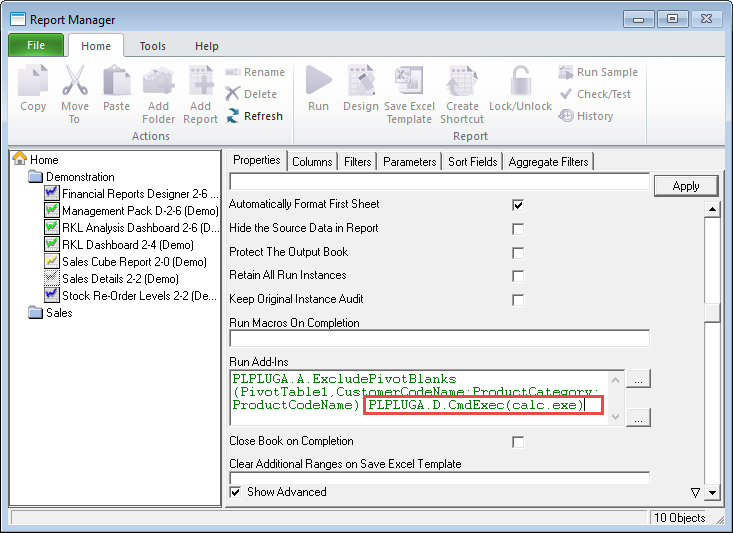Click Clear Additional Ranges input field
Image resolution: width=733 pixels, height=533 pixels.
tap(439, 478)
